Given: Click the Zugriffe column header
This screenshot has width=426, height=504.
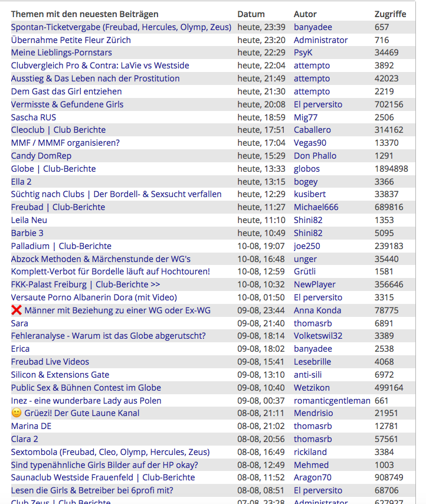Looking at the screenshot, I should tap(390, 14).
